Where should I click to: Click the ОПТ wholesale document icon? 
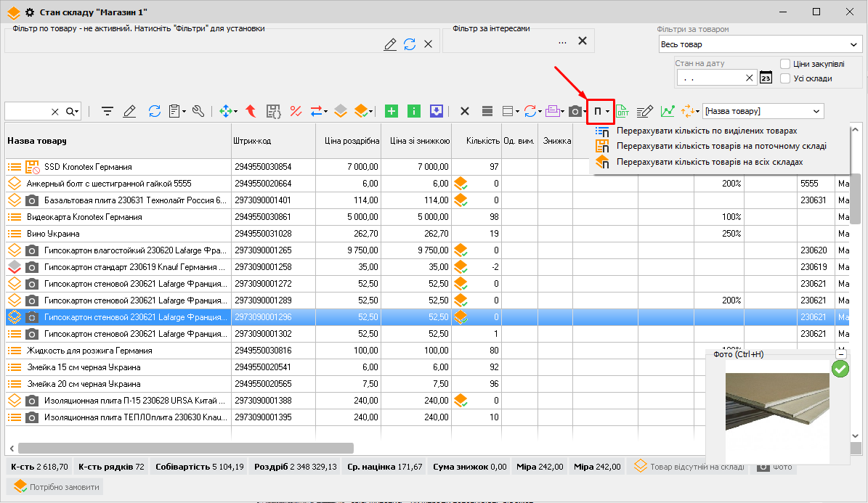coord(622,111)
